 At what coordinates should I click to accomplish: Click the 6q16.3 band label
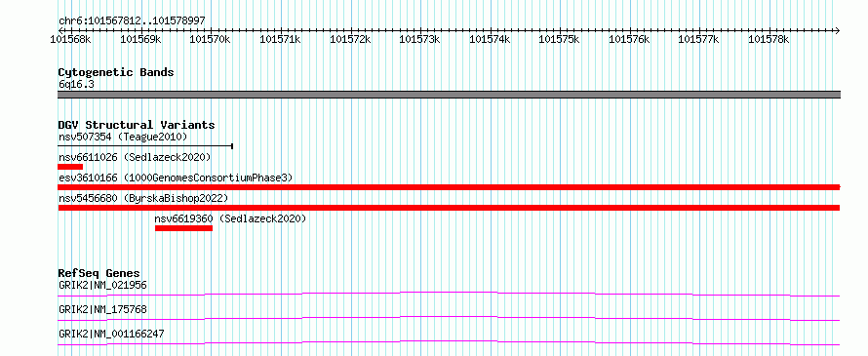(x=76, y=85)
